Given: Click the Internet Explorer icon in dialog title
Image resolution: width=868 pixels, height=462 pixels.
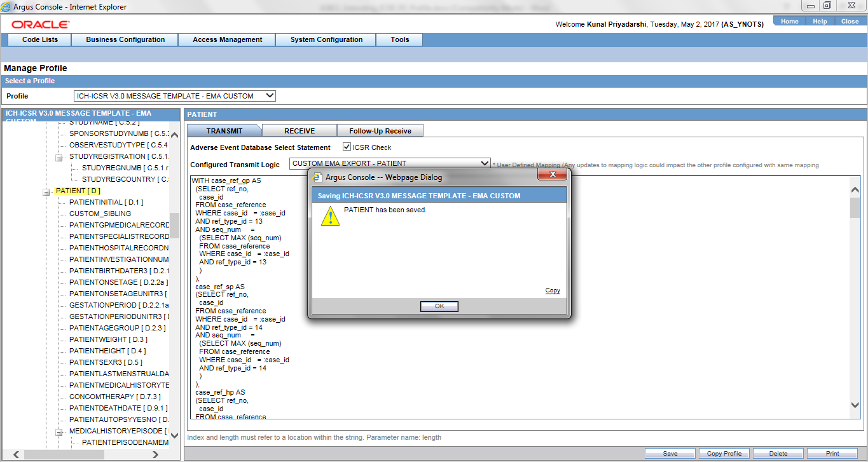Looking at the screenshot, I should point(318,177).
